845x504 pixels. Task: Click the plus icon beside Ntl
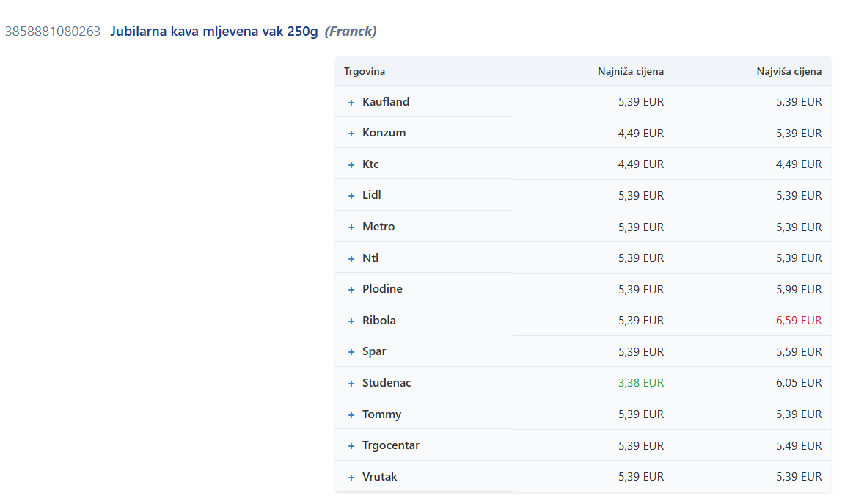tap(351, 259)
